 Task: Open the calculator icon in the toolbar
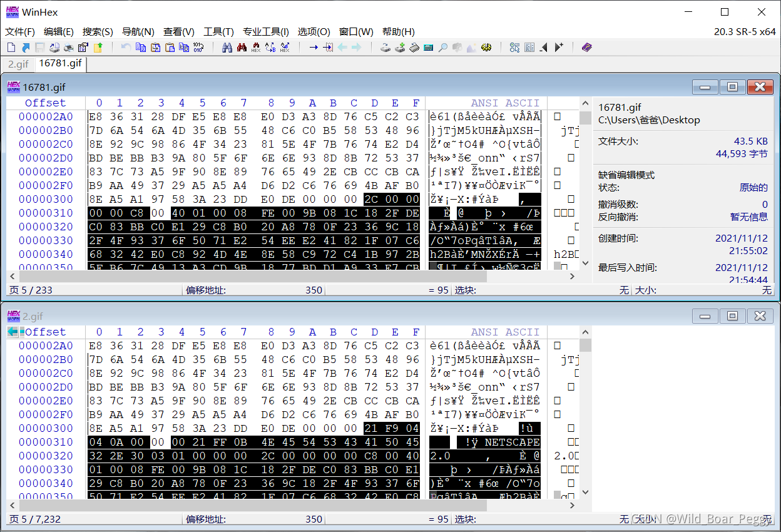[x=428, y=47]
